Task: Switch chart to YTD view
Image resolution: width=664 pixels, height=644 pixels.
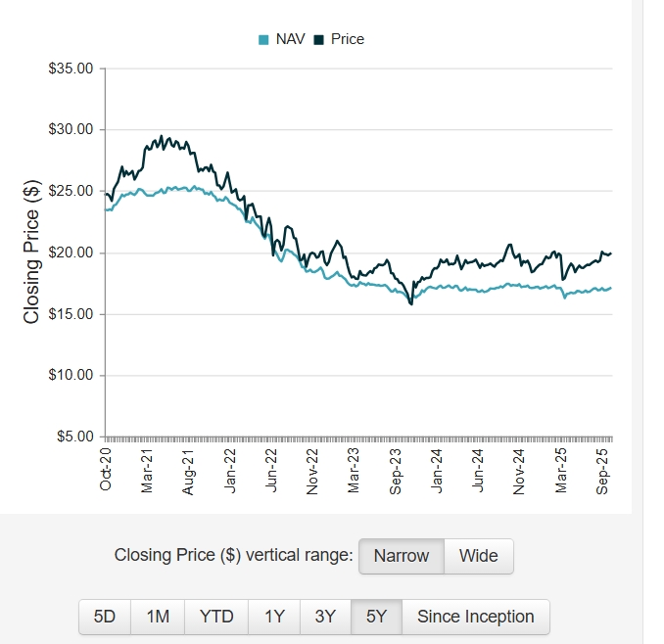Action: (x=216, y=617)
